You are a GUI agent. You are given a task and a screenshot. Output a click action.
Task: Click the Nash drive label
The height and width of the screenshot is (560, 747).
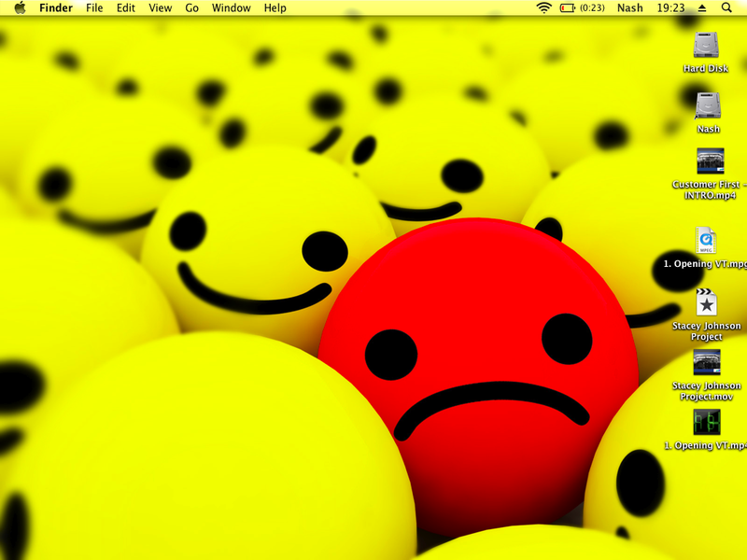tap(709, 129)
